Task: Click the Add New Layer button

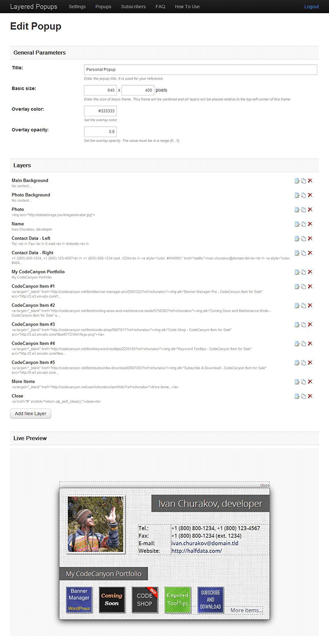Action: pos(30,414)
